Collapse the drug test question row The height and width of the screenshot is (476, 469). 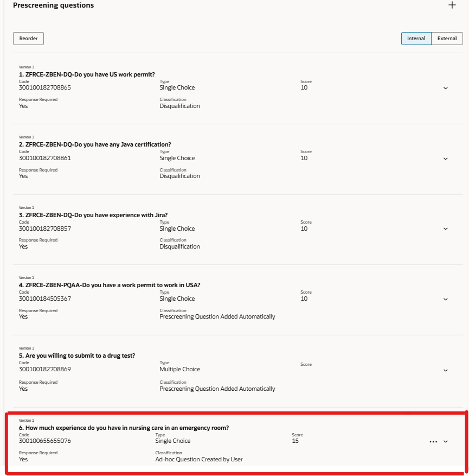(445, 369)
